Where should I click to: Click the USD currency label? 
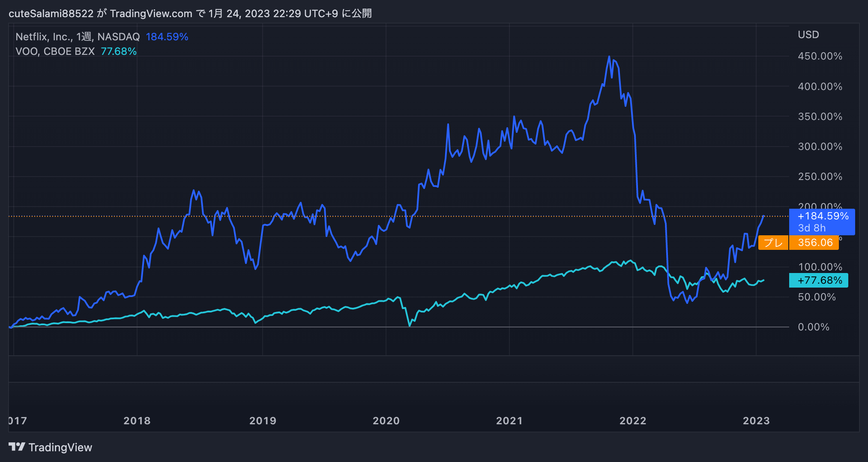click(x=808, y=35)
